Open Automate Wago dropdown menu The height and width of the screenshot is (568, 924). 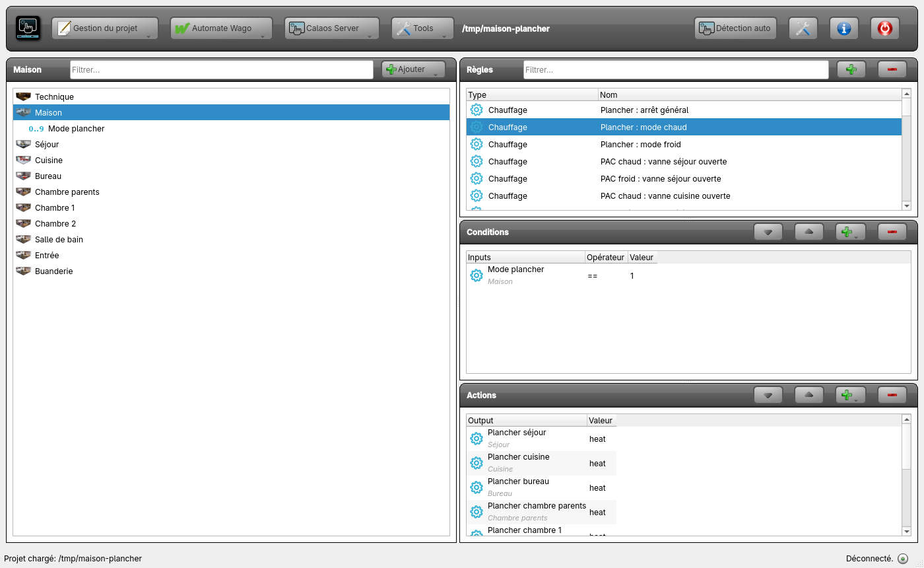point(221,28)
